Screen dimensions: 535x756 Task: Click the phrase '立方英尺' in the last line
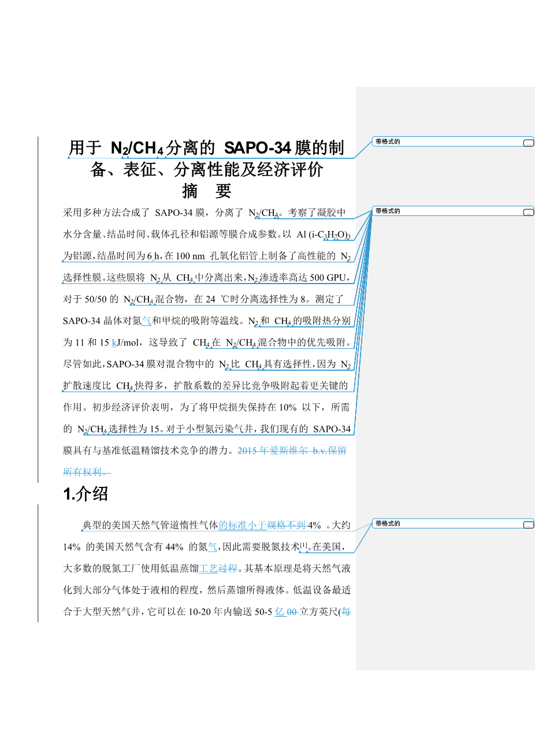[318, 612]
